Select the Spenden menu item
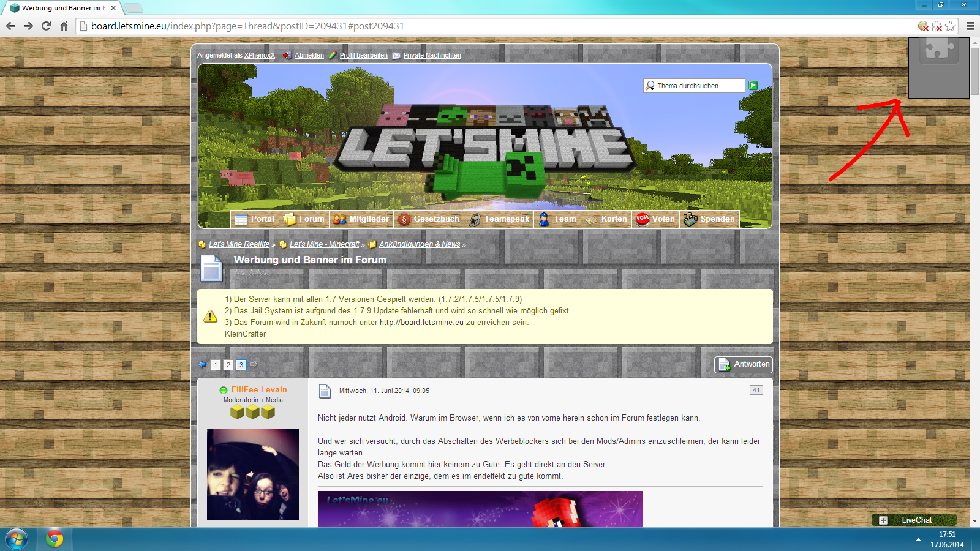 tap(710, 219)
